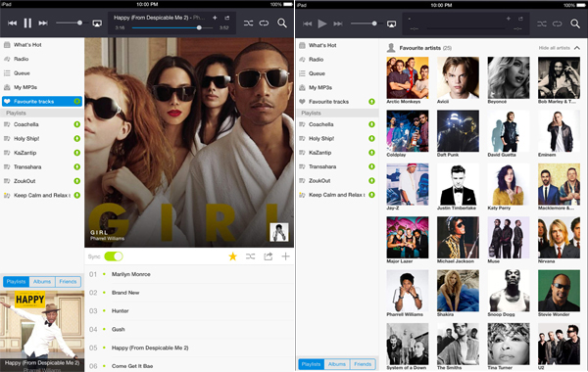Open the Daft Punk artist thumbnail
The height and width of the screenshot is (372, 588).
[458, 131]
